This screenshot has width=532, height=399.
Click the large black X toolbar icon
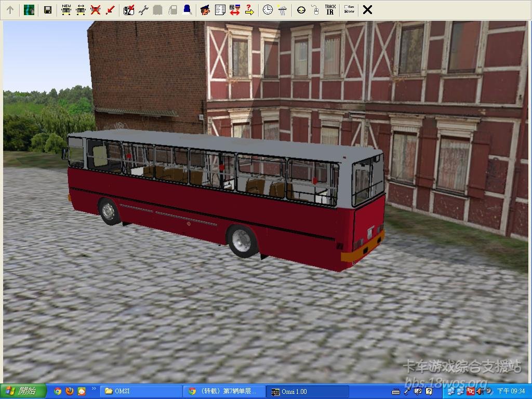367,10
